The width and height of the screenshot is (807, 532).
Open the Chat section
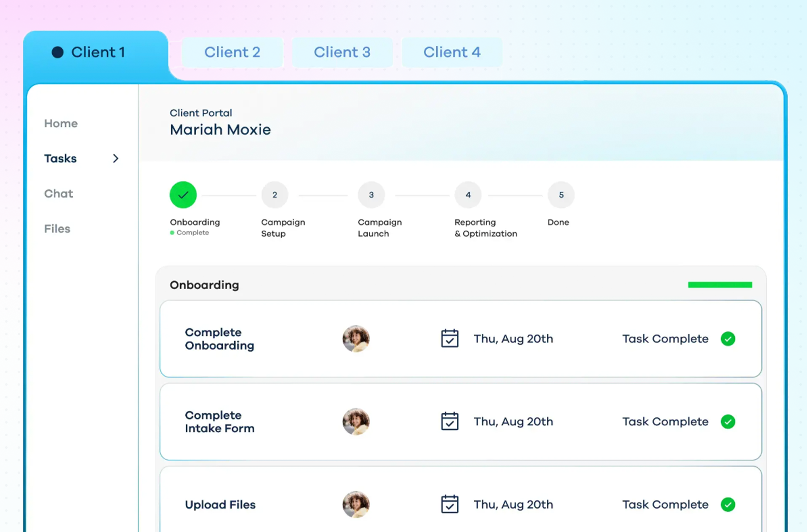coord(58,193)
